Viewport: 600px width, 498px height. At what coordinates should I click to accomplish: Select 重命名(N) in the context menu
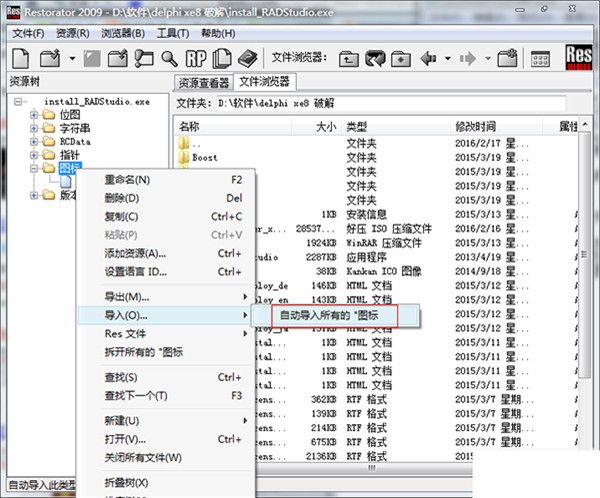point(127,180)
